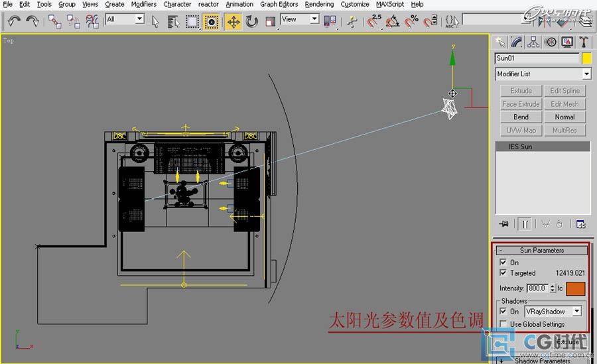Open the Views menu
This screenshot has height=364, width=597.
point(90,4)
